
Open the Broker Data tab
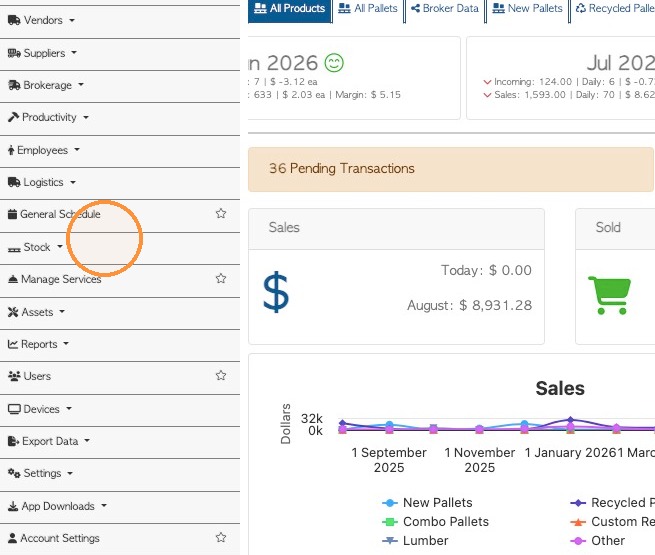444,8
